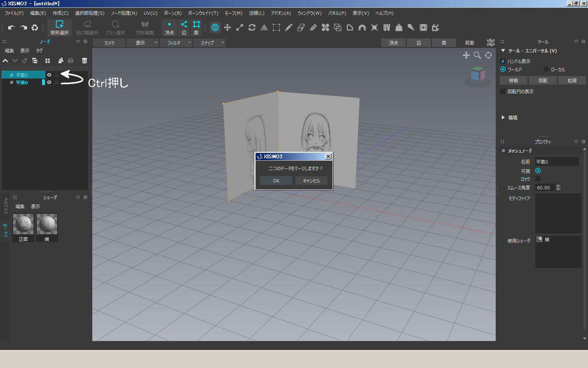Click the recycle icon next to redo

tap(35, 27)
